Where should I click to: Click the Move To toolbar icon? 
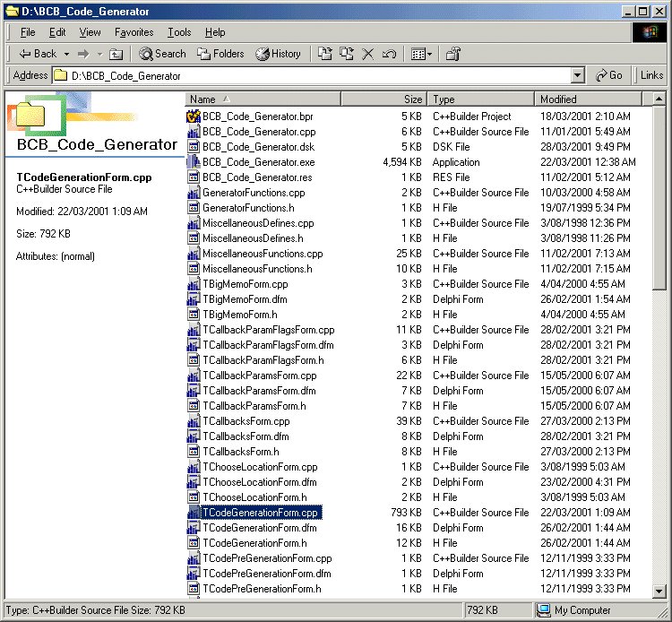pyautogui.click(x=325, y=54)
